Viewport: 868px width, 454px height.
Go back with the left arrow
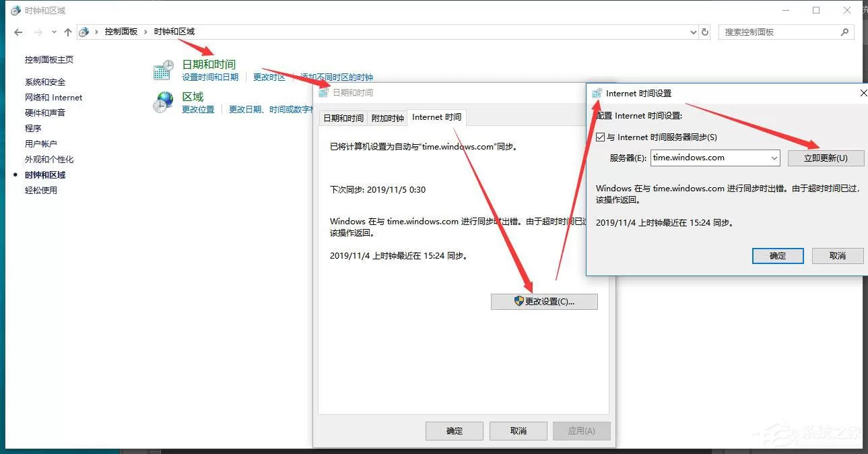click(18, 32)
